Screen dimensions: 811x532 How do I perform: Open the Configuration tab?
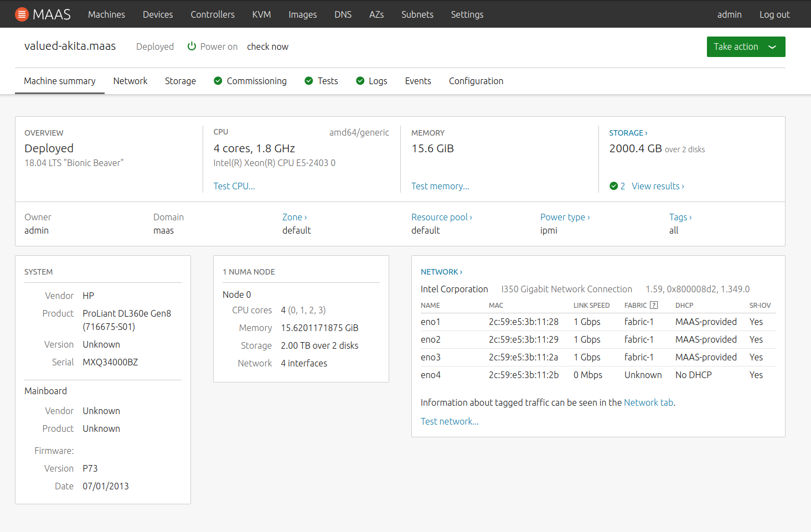click(x=476, y=81)
